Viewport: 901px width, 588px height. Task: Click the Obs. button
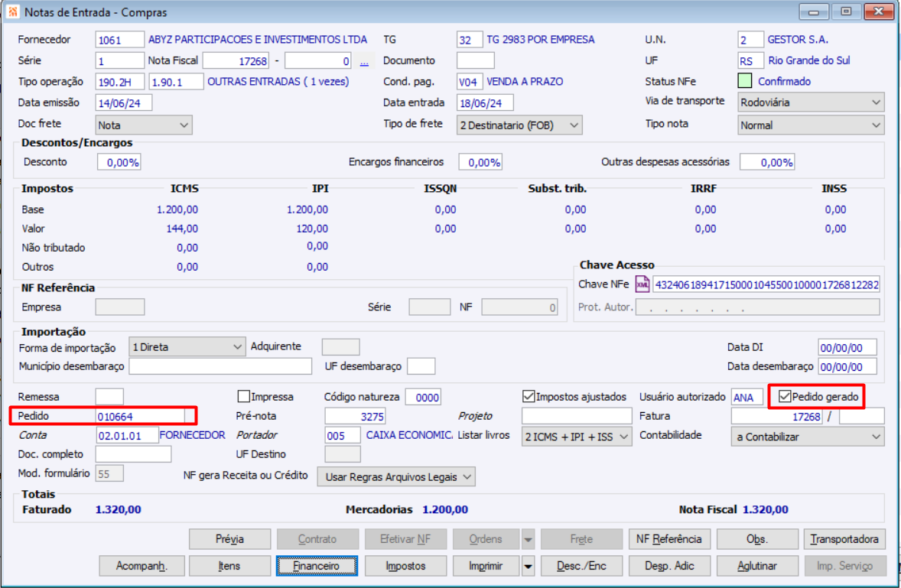point(757,539)
